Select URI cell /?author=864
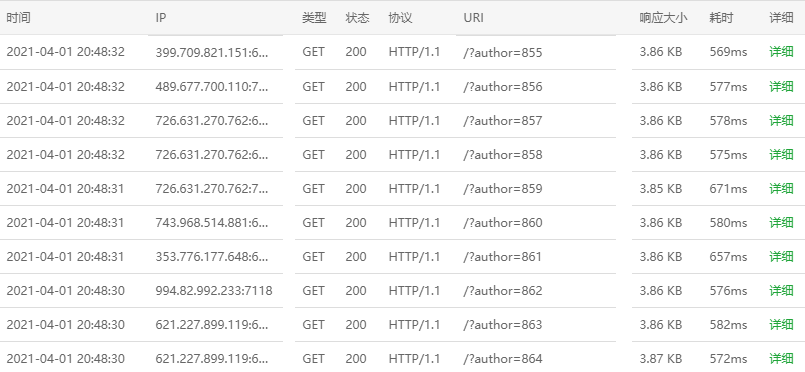The width and height of the screenshot is (805, 372). (x=503, y=359)
